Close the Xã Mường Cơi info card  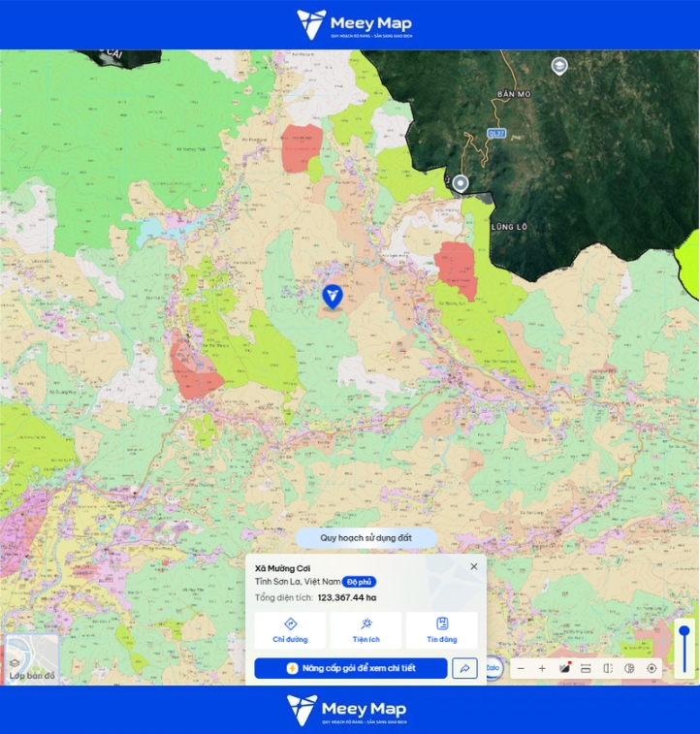tap(473, 566)
